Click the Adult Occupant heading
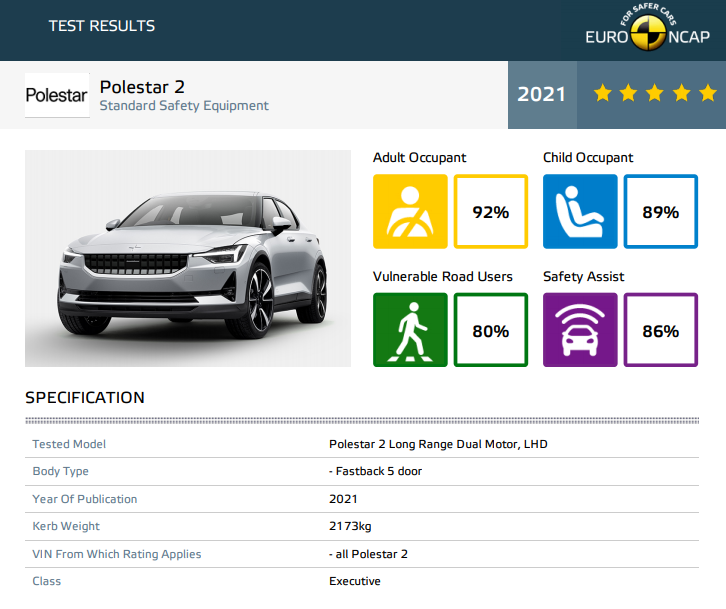The height and width of the screenshot is (609, 726). [x=419, y=158]
